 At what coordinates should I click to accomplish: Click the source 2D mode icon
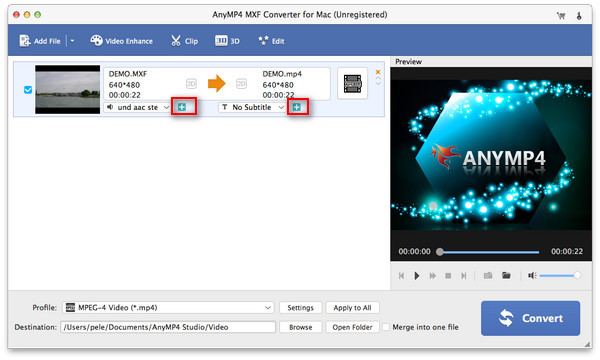tap(191, 83)
